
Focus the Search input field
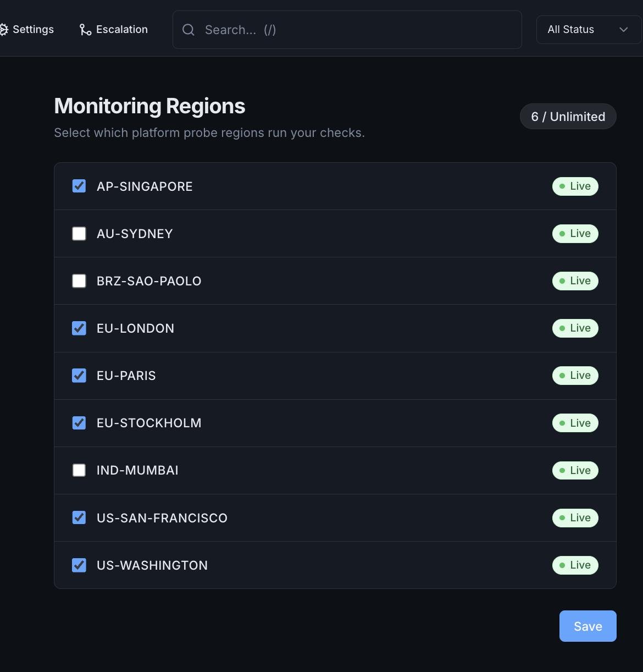pos(357,30)
